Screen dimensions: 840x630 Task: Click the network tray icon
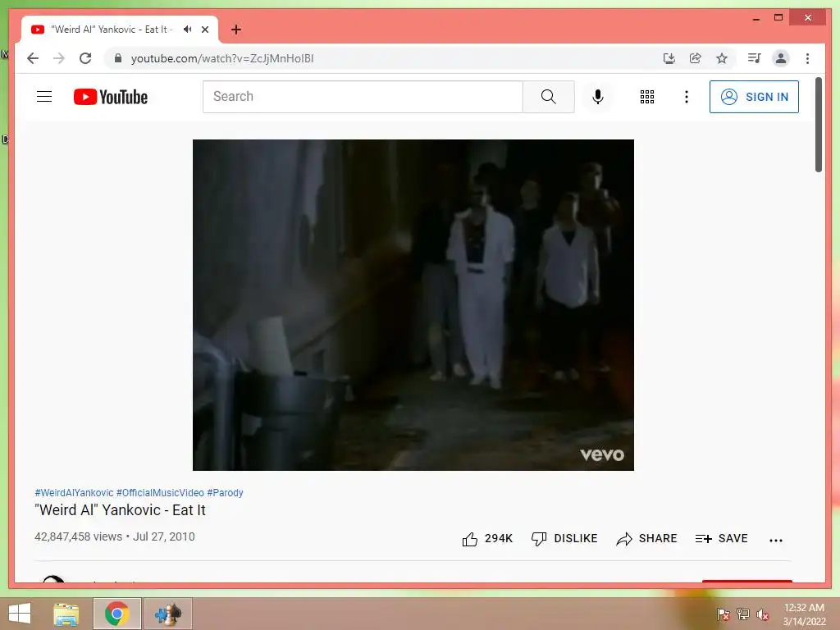point(743,614)
